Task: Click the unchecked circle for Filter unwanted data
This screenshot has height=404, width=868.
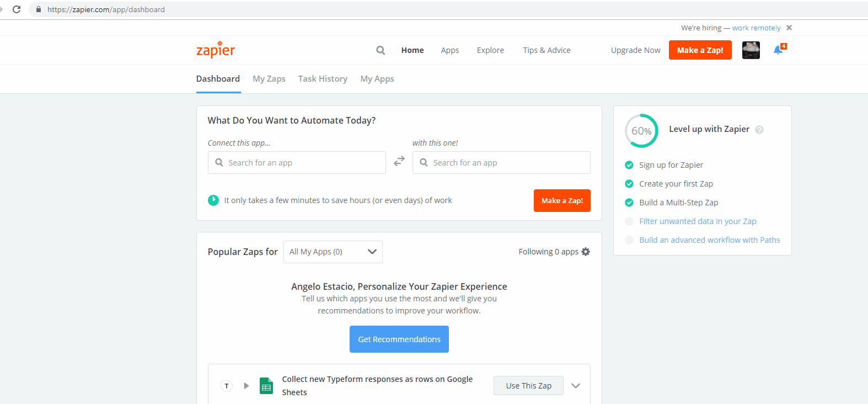Action: pos(629,221)
